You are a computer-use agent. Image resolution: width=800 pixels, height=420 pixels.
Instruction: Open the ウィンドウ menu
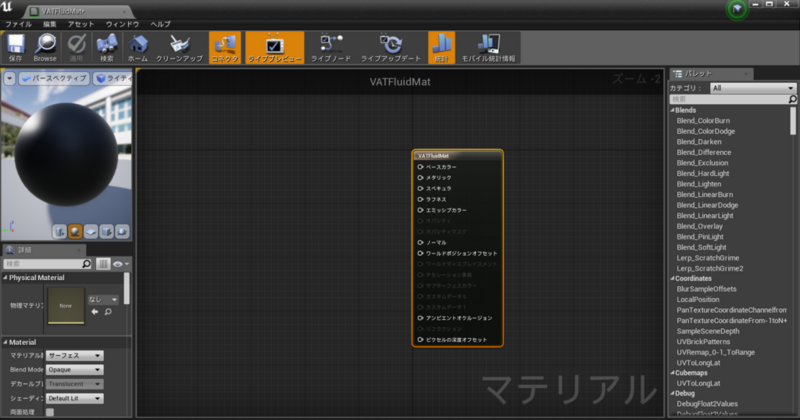(x=122, y=24)
